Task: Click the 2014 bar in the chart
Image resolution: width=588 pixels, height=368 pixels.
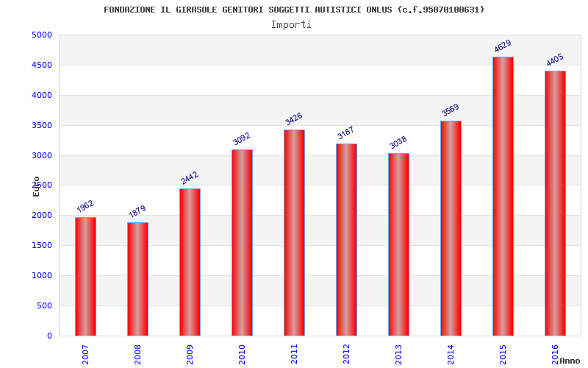Action: click(x=451, y=228)
